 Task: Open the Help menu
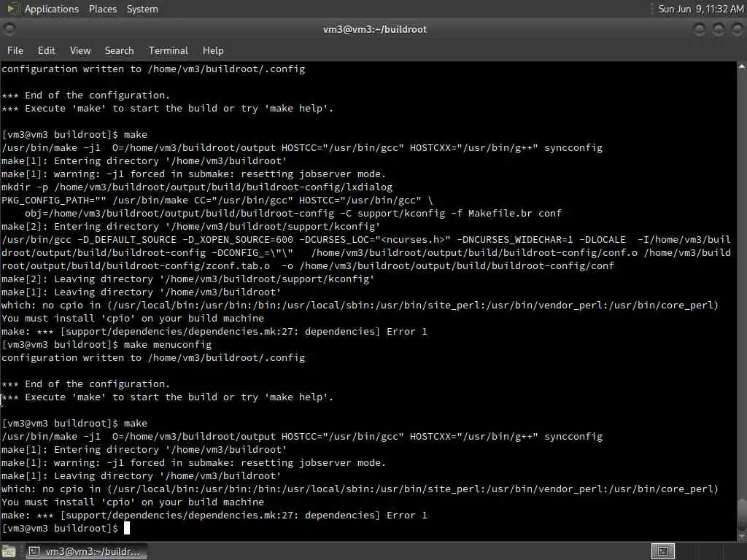coord(213,50)
